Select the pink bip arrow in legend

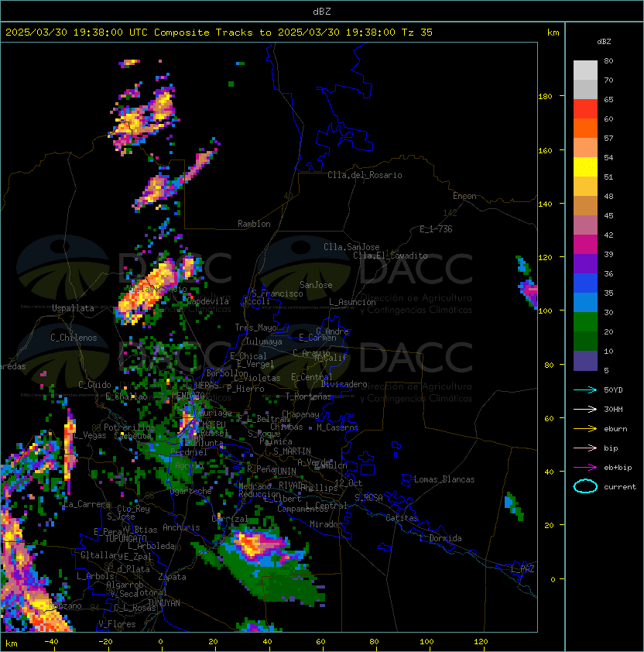coord(585,448)
